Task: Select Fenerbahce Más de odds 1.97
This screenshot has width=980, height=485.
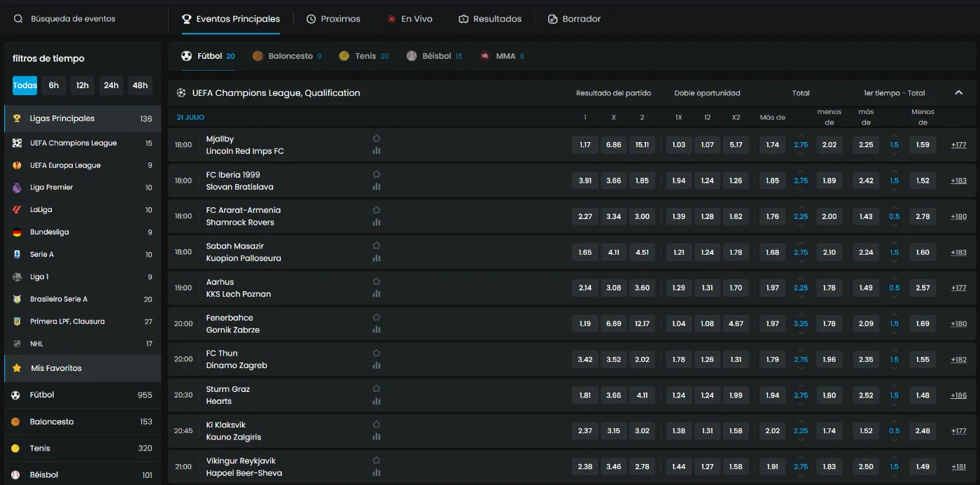Action: (x=773, y=323)
